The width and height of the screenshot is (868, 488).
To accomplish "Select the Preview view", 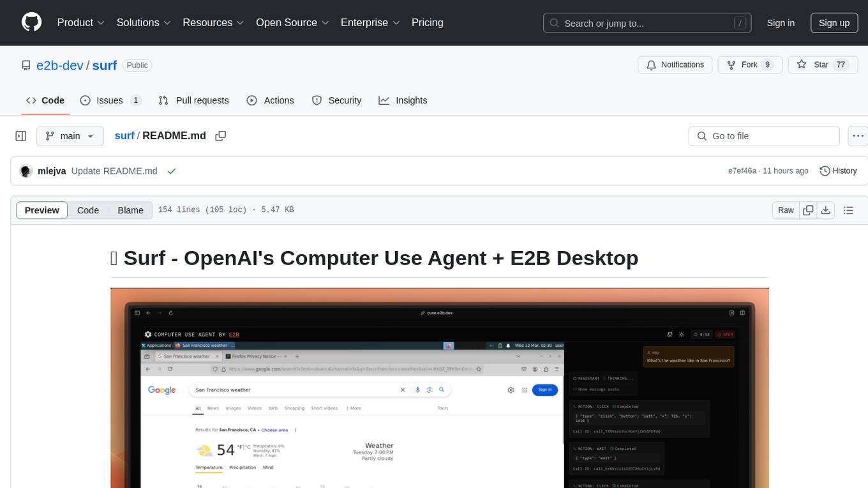I will (42, 210).
